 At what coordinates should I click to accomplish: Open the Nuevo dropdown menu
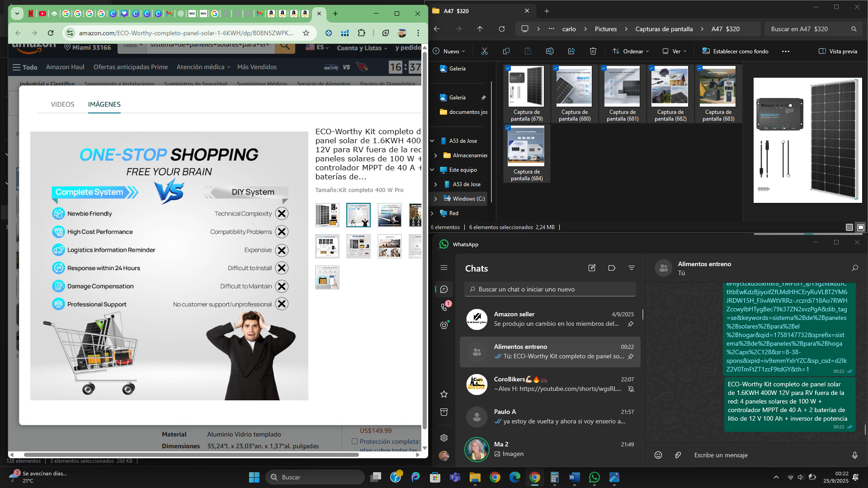click(449, 51)
